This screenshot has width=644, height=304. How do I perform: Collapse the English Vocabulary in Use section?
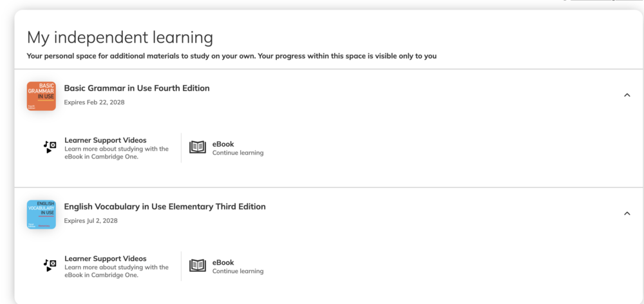tap(627, 214)
